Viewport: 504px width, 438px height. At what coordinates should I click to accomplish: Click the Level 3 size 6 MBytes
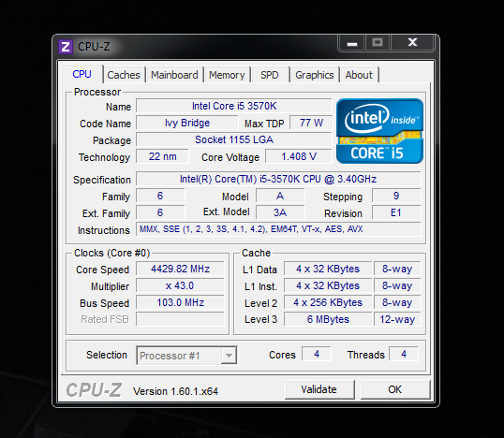coord(328,319)
